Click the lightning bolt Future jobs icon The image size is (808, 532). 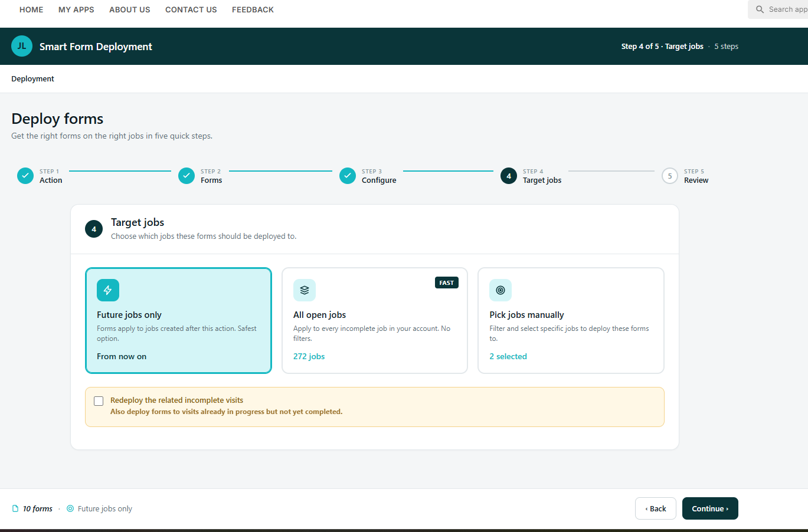(108, 290)
